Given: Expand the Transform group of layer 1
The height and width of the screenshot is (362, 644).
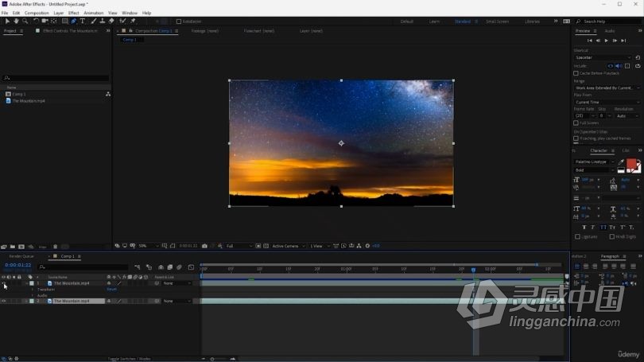Looking at the screenshot, I should click(x=33, y=290).
